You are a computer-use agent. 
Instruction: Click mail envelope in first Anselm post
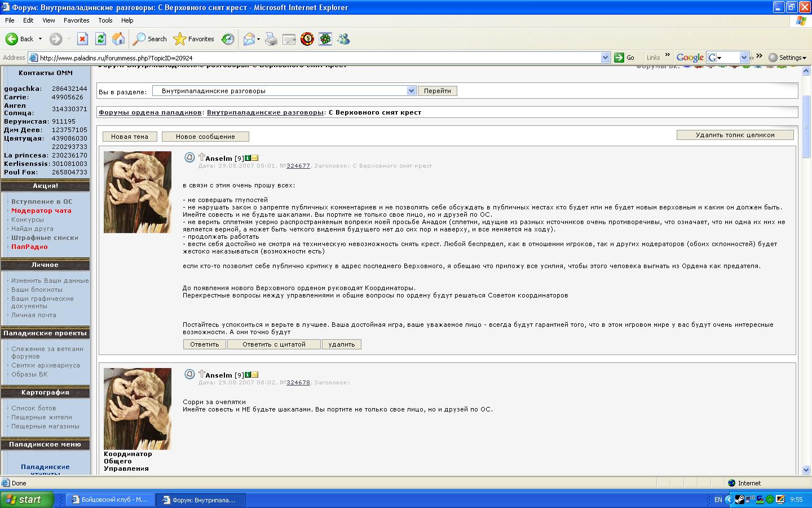tap(255, 158)
